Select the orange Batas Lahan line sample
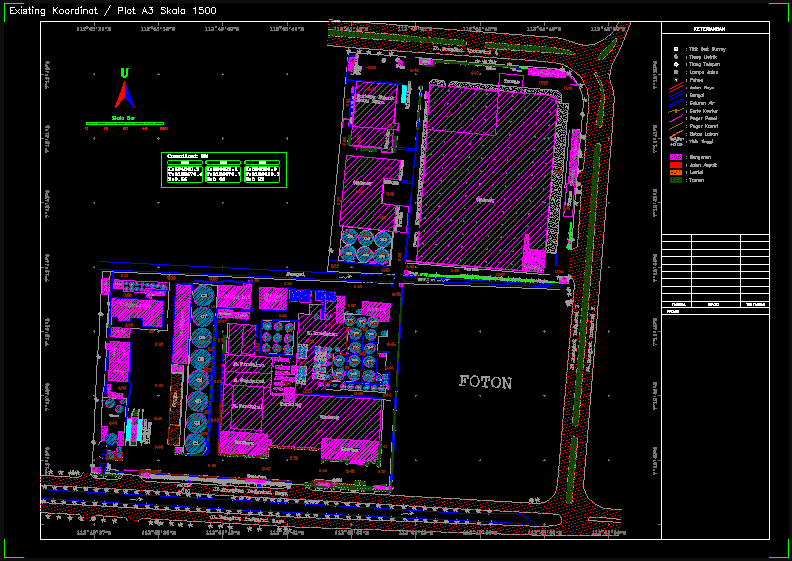 click(676, 134)
